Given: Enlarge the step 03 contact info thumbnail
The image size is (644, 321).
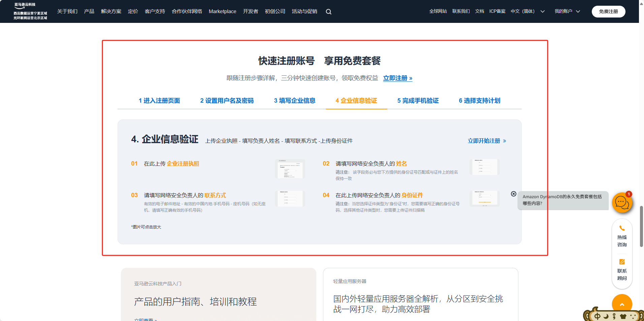Looking at the screenshot, I should coord(290,199).
